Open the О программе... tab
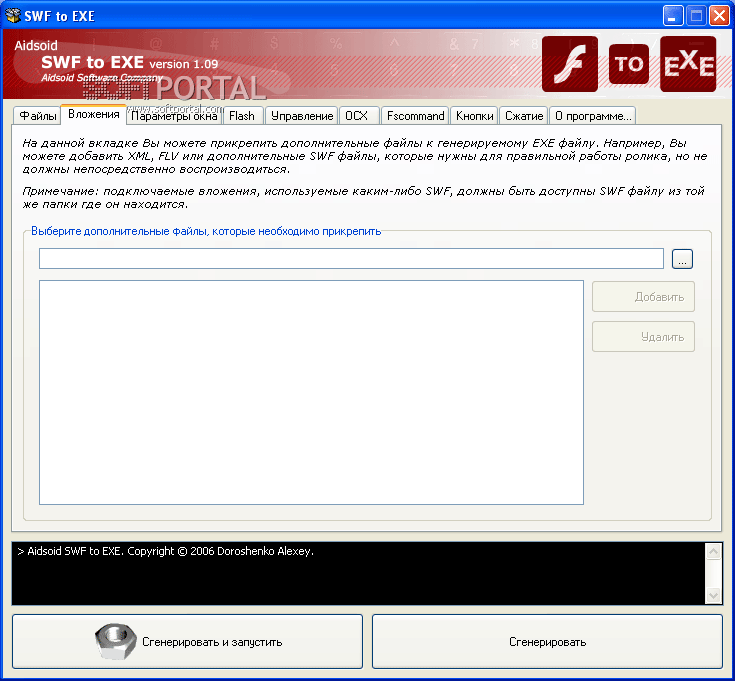735x681 pixels. [x=592, y=116]
